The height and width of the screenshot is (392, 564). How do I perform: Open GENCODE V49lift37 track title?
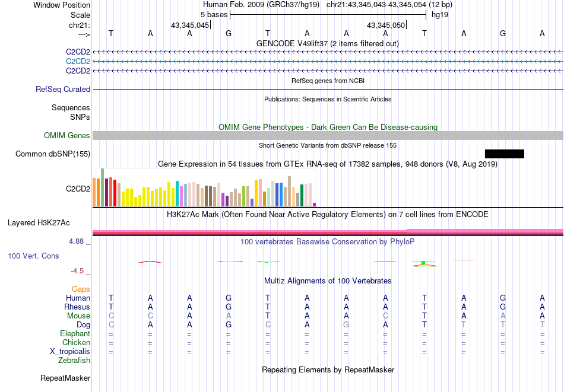pos(327,43)
